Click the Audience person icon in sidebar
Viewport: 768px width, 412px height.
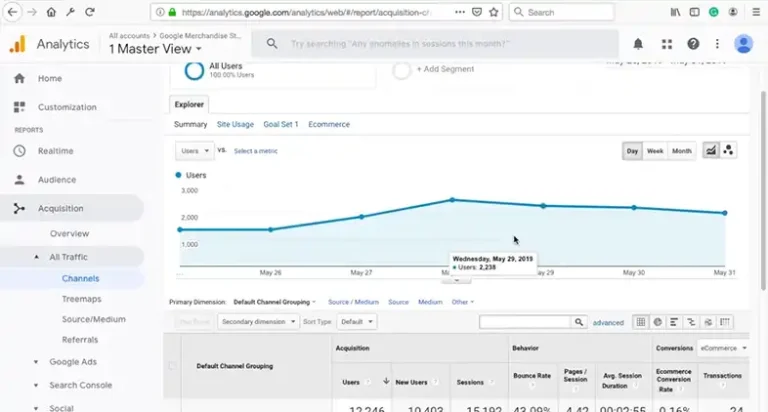pyautogui.click(x=19, y=180)
